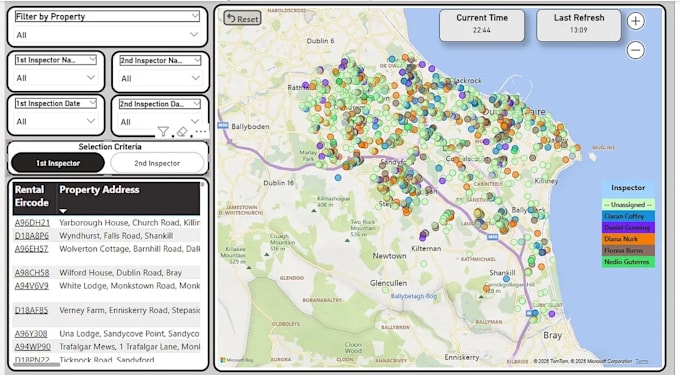Open Eircode link A96EH57
This screenshot has width=680, height=375.
tap(31, 248)
